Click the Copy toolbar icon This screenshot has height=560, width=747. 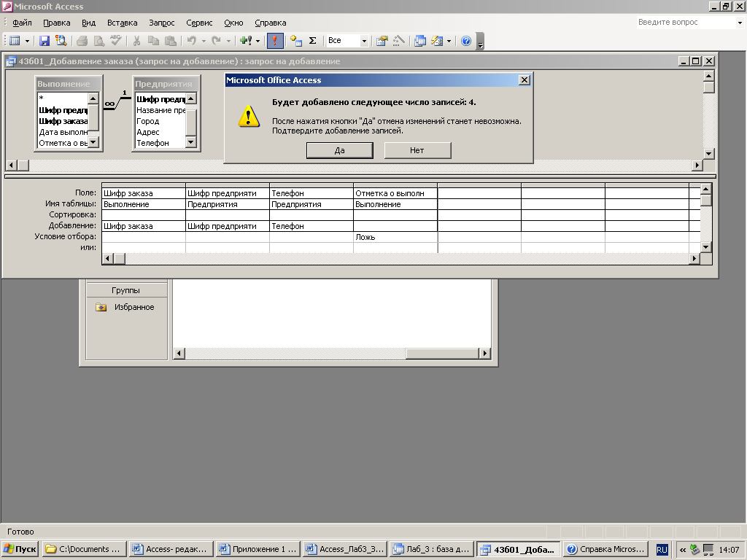[x=153, y=41]
